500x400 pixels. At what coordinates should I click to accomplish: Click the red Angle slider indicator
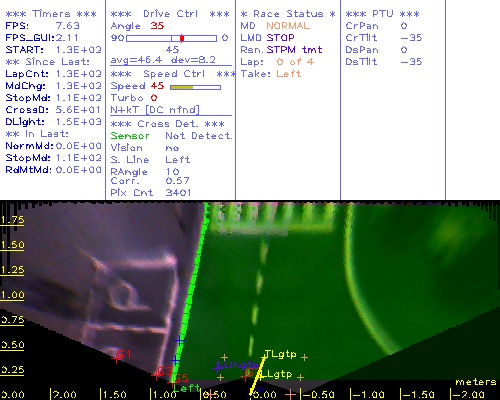182,38
